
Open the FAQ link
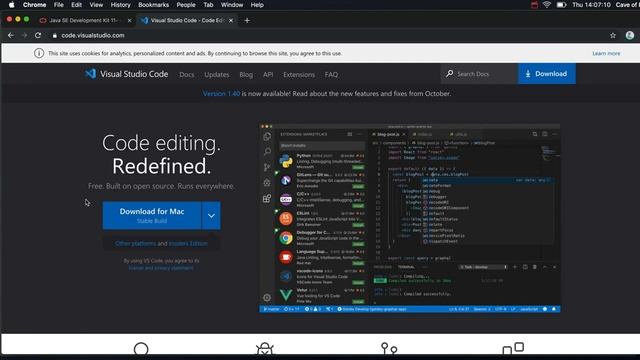pyautogui.click(x=331, y=75)
